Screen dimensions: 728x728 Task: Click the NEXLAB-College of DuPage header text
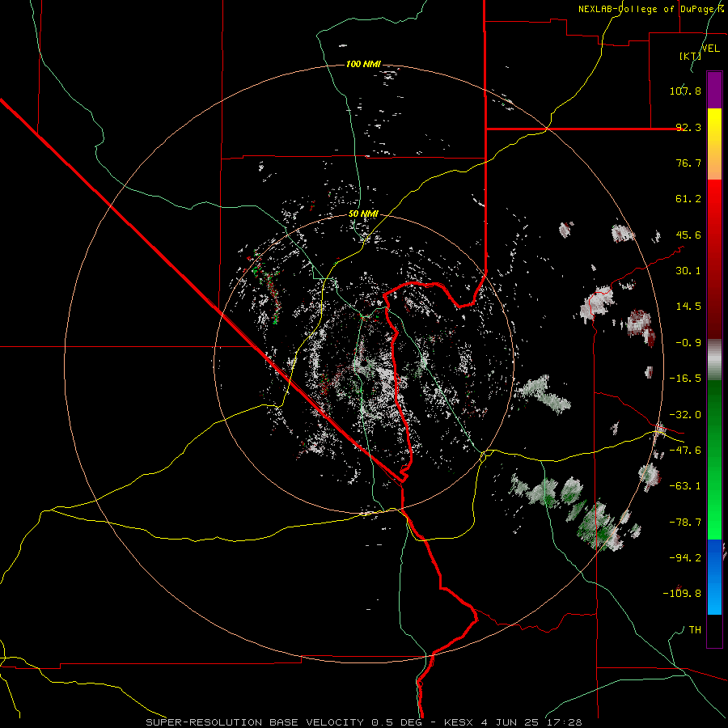651,9
